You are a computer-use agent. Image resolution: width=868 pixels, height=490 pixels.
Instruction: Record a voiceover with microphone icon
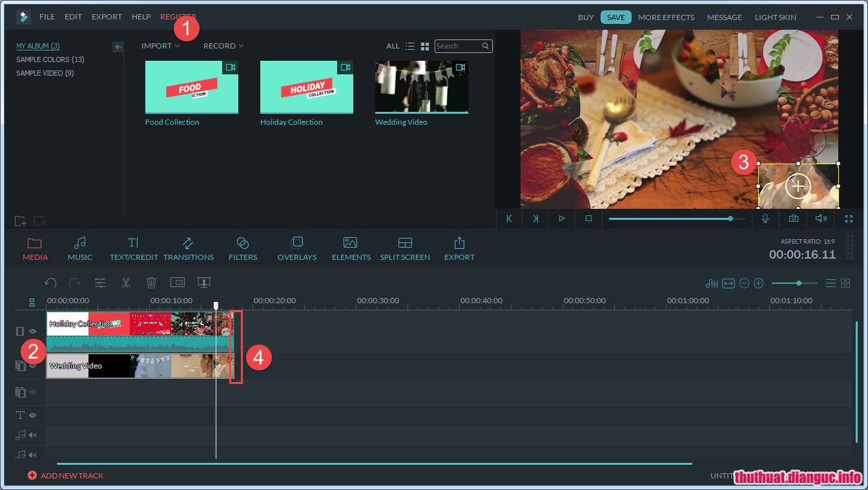pos(765,218)
